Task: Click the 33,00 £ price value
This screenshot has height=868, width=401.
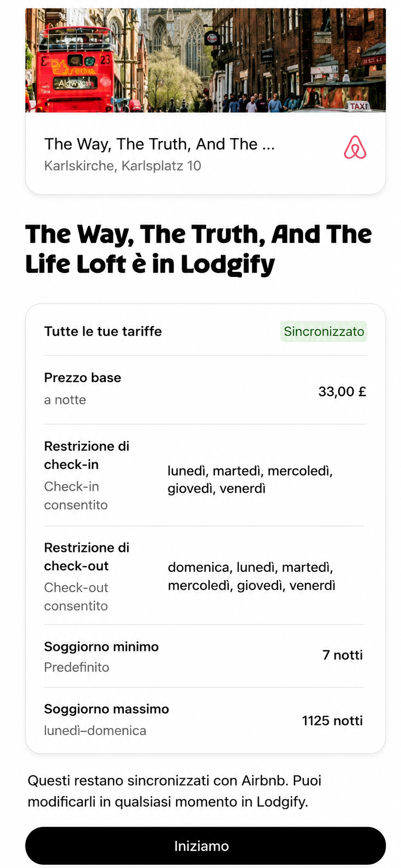Action: coord(342,391)
